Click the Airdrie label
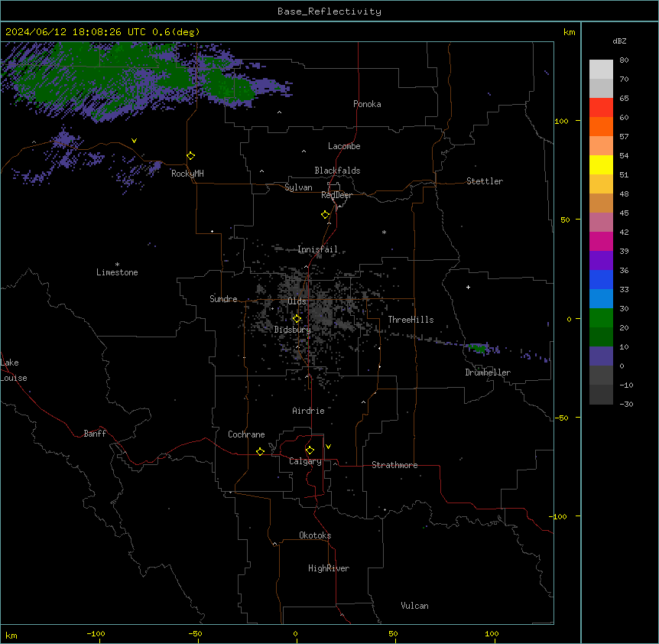Viewport: 659px width, 644px height. pyautogui.click(x=309, y=411)
